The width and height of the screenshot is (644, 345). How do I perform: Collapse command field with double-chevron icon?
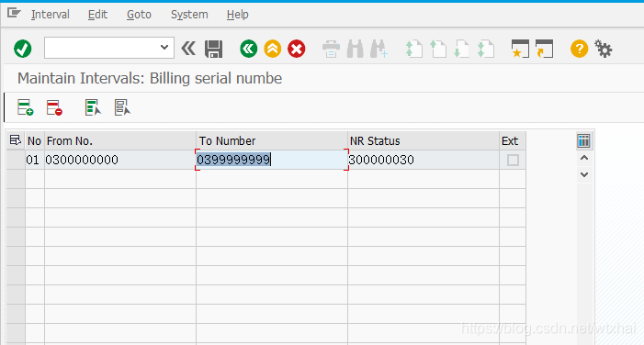(x=188, y=49)
